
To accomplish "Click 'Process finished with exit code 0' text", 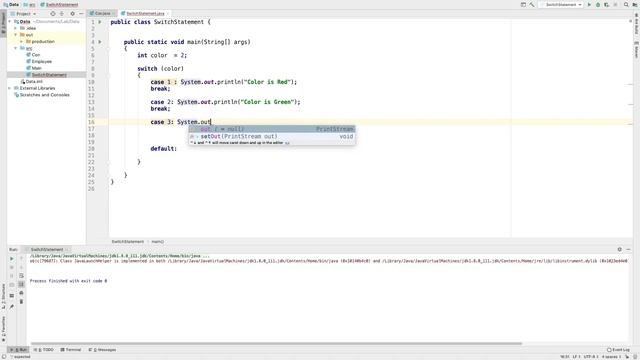I will coord(69,281).
